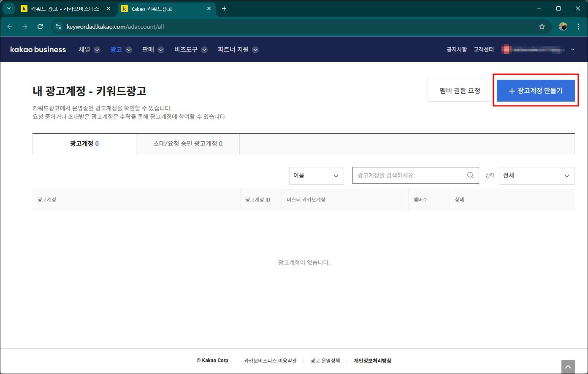Open 공지사항 link
The width and height of the screenshot is (588, 374).
point(457,50)
